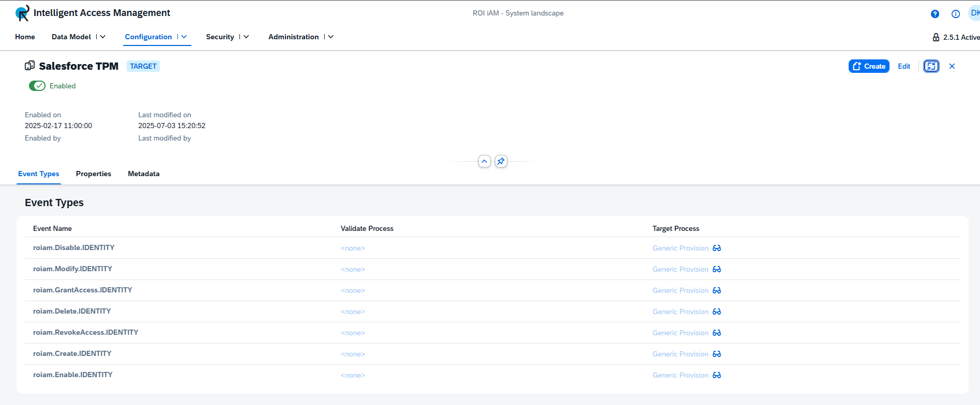The image size is (980, 405).
Task: Close the Salesforce TPM detail view
Action: point(952,66)
